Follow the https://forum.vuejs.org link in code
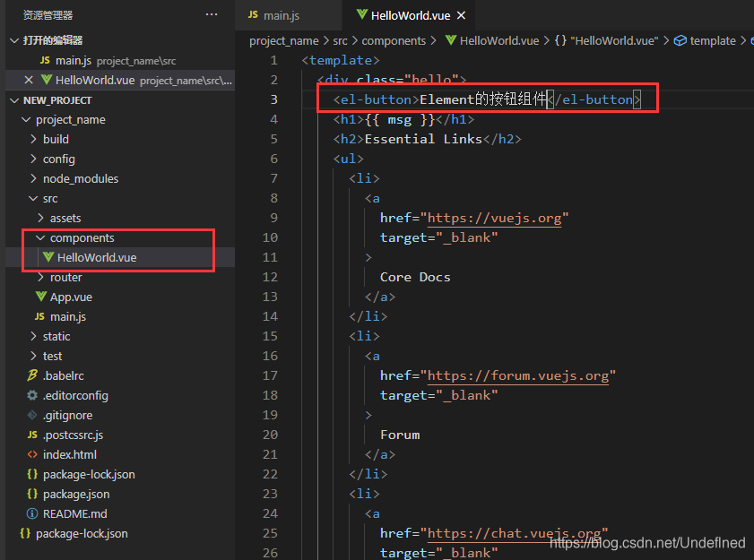Image resolution: width=754 pixels, height=560 pixels. 518,376
